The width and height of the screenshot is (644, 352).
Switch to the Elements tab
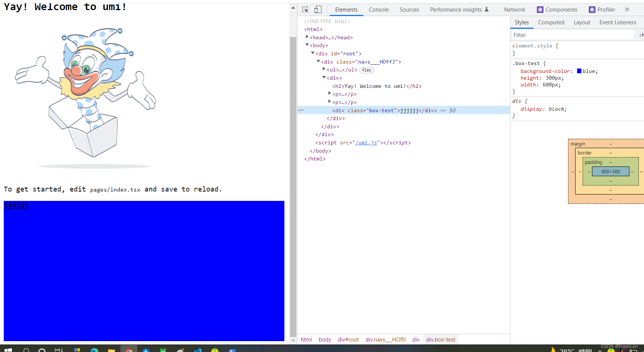click(346, 10)
